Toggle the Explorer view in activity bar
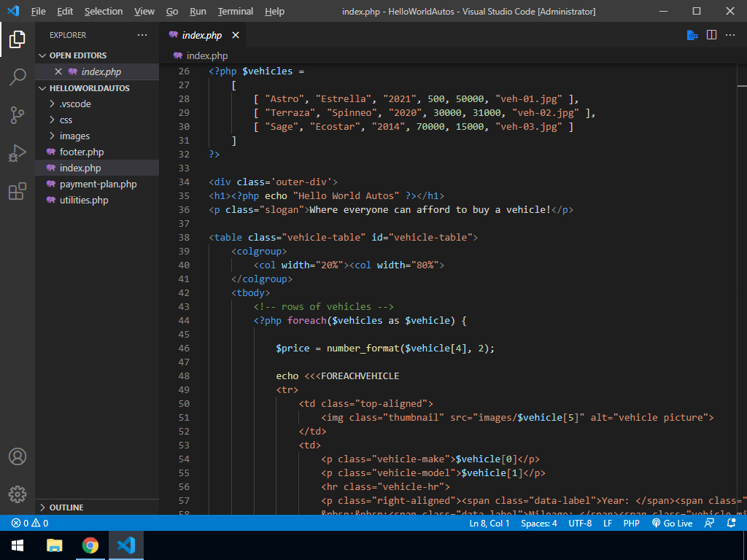Screen dimensions: 747x560 click(18, 39)
